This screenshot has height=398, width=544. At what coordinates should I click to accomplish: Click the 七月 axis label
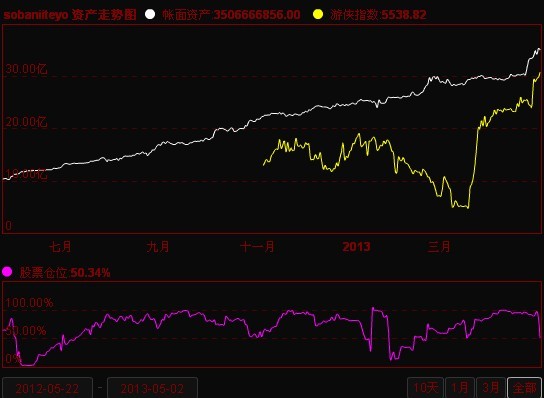(x=60, y=247)
